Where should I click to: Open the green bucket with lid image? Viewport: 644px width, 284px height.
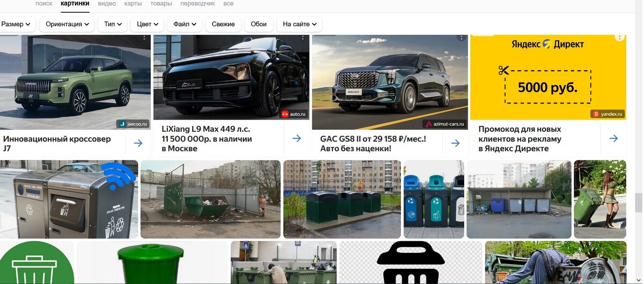click(152, 263)
